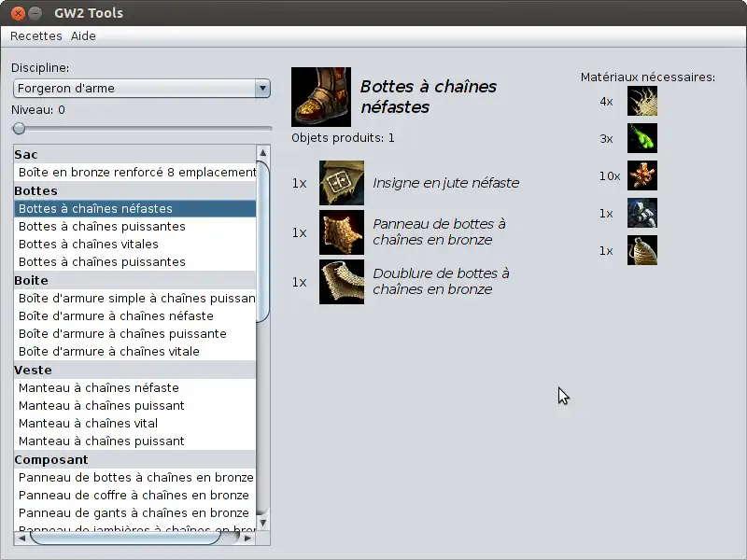Click the Doublure de bottes à chaînes en bronze ingredient label
Image resolution: width=747 pixels, height=560 pixels.
click(441, 282)
